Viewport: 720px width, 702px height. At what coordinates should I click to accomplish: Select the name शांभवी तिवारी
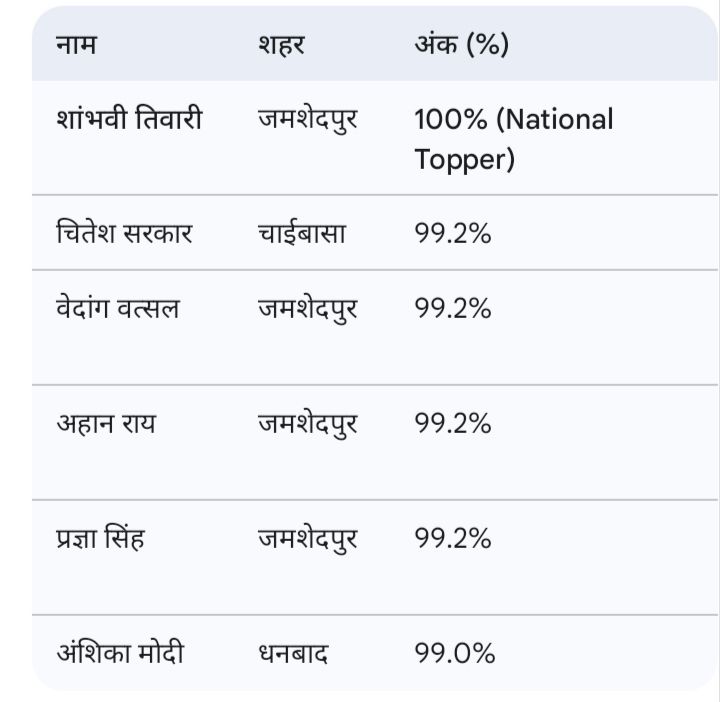coord(129,120)
